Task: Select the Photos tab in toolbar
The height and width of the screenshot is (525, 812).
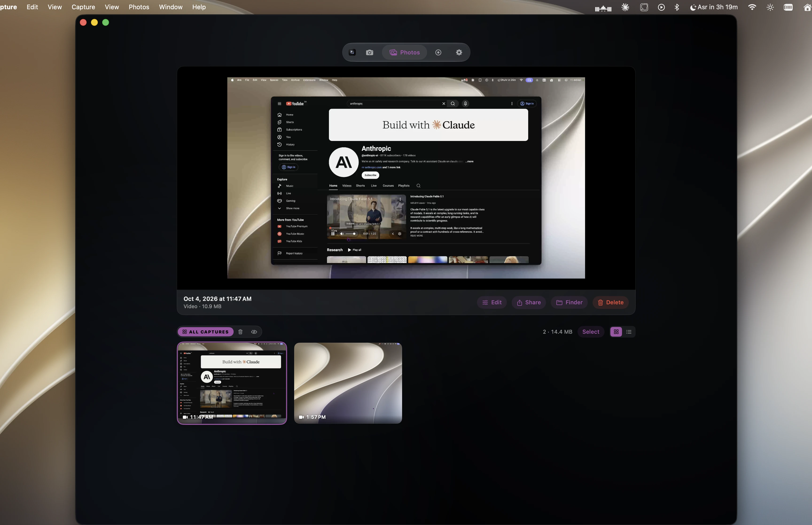Action: (x=404, y=52)
